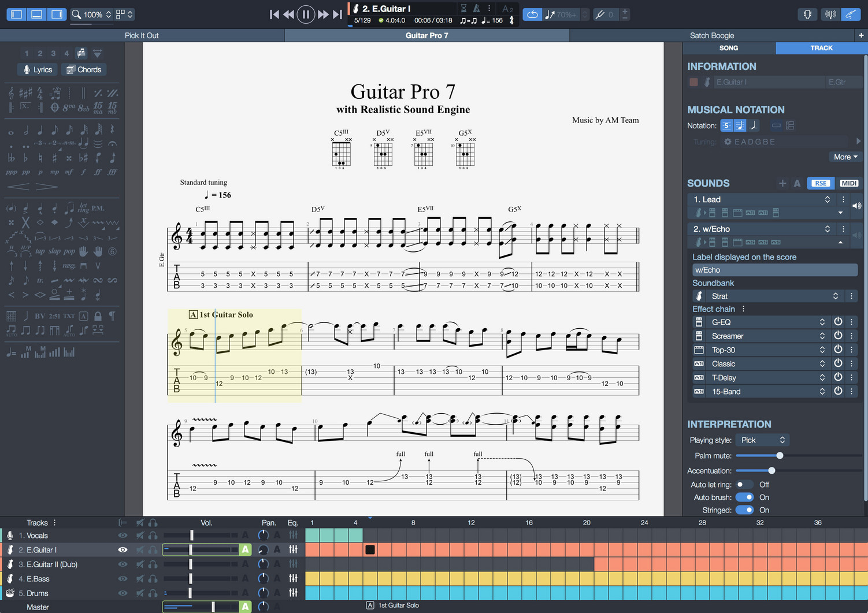Image resolution: width=868 pixels, height=613 pixels.
Task: Open the Strat soundbank dropdown
Action: click(835, 295)
